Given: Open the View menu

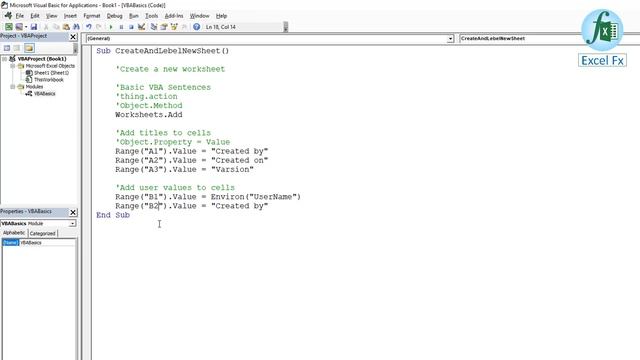Looking at the screenshot, I should point(51,16).
